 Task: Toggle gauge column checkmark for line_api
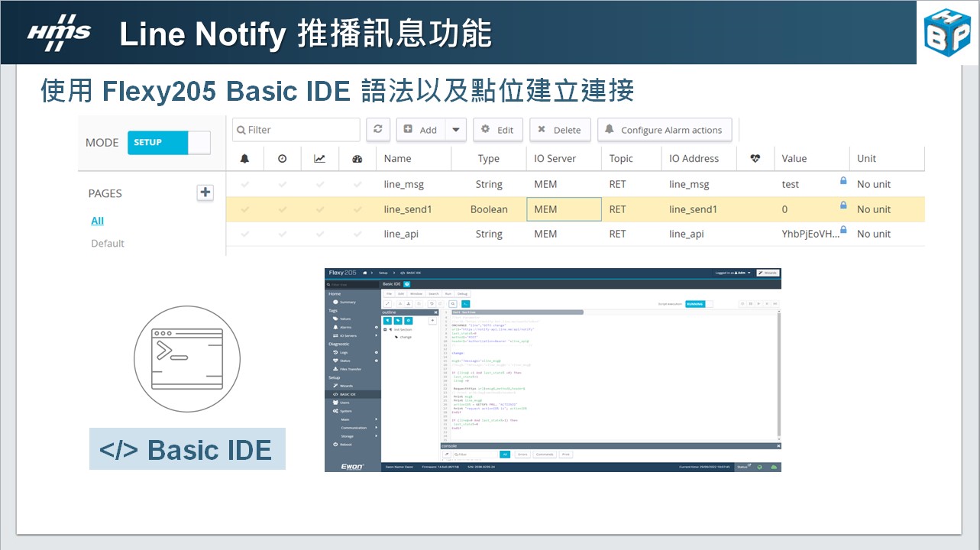pos(357,234)
